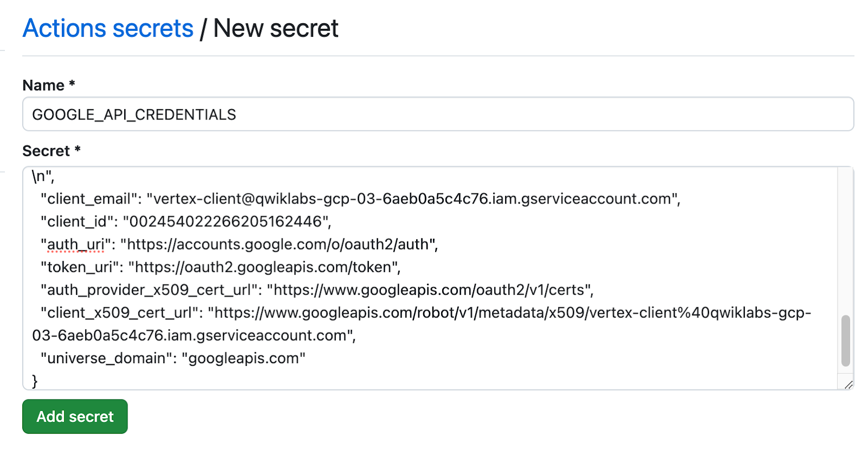Screen dimensions: 868x449
Task: Click the wrapped line starting with 03-6aeb0a5c4c76
Action: [193, 336]
